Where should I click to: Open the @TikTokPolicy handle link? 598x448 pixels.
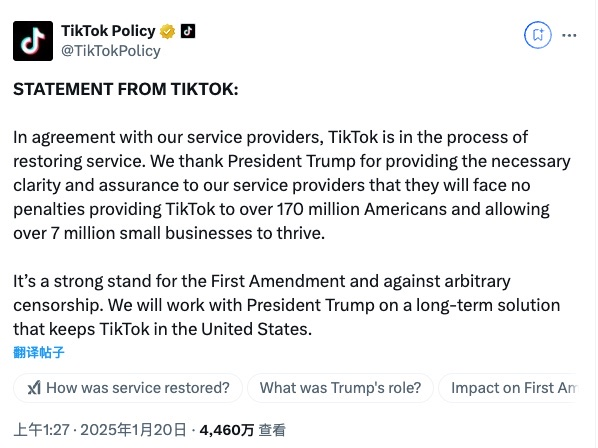pos(111,51)
